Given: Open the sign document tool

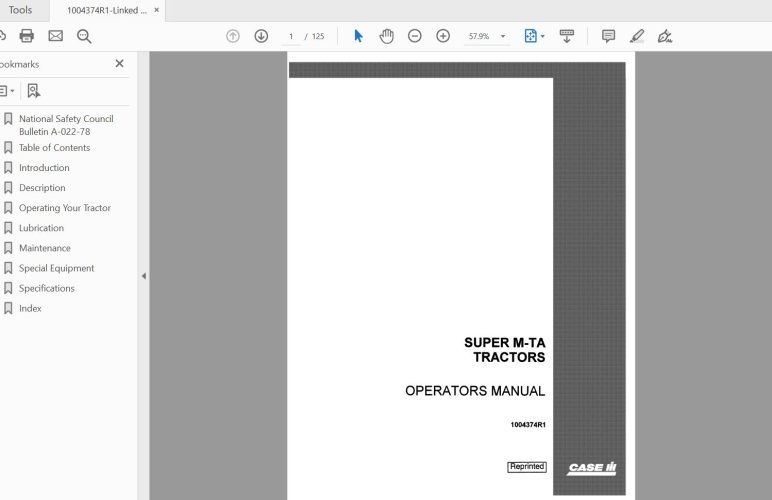Looking at the screenshot, I should click(x=665, y=36).
